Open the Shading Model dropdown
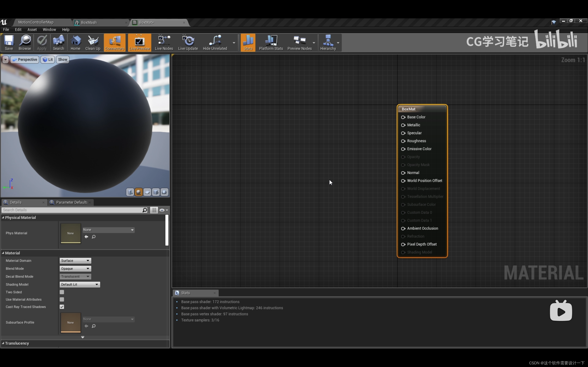 pyautogui.click(x=79, y=284)
